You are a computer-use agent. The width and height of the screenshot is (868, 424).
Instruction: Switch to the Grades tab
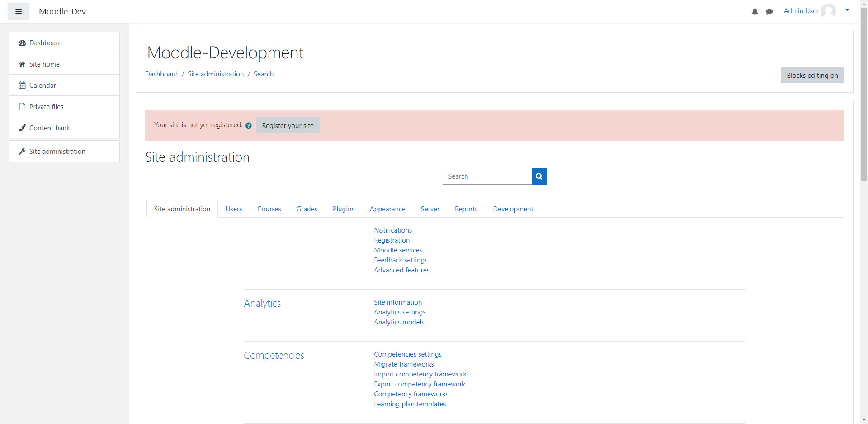[307, 209]
